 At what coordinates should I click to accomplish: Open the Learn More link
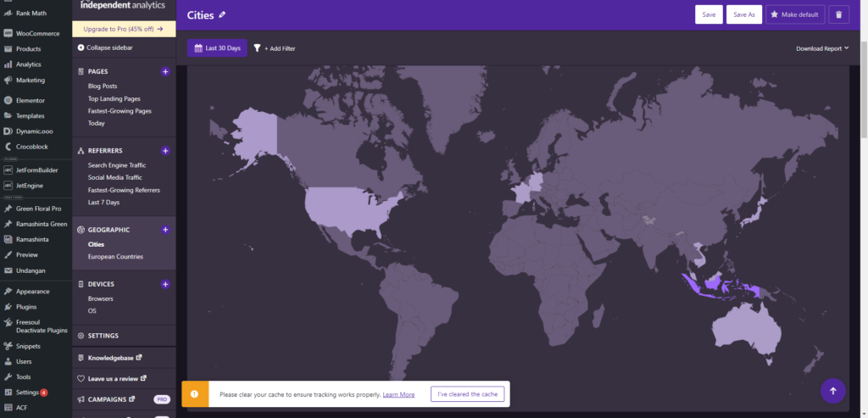pyautogui.click(x=398, y=394)
